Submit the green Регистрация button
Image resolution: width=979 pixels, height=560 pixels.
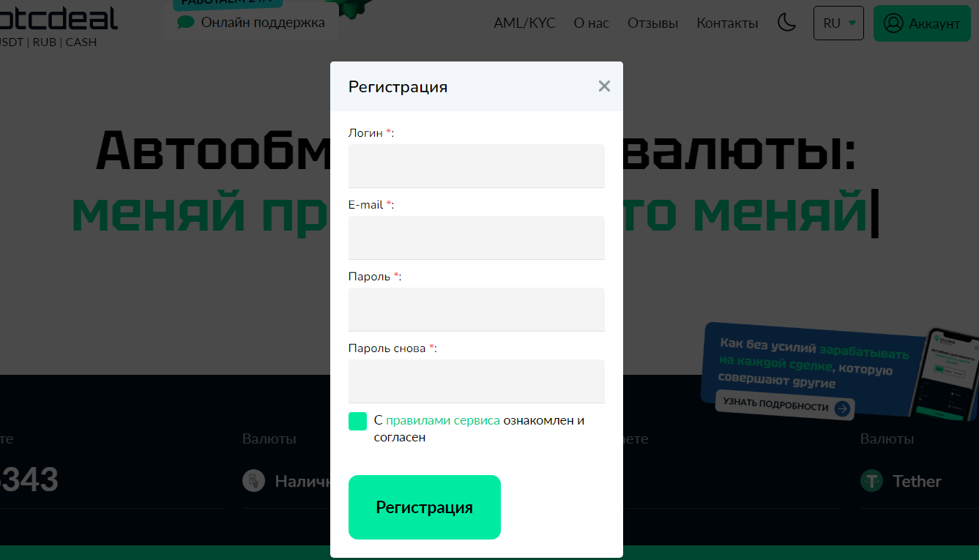point(425,507)
